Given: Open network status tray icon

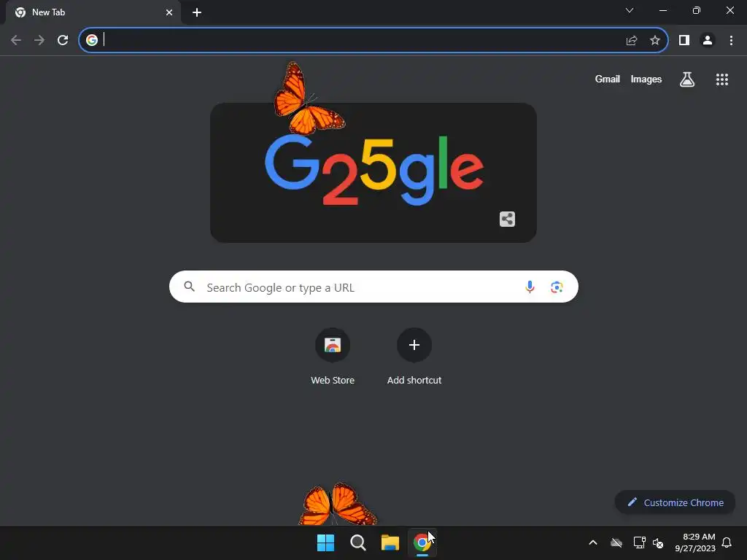Looking at the screenshot, I should coord(639,542).
